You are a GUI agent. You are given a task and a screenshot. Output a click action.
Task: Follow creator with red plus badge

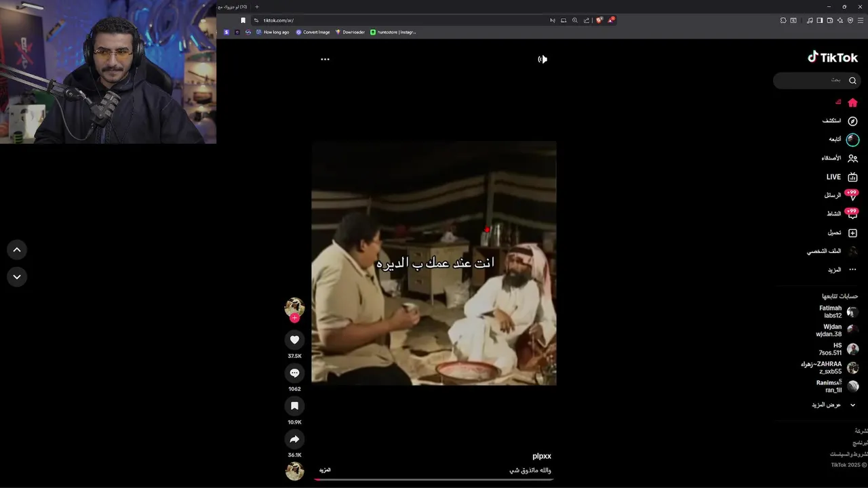click(x=294, y=318)
